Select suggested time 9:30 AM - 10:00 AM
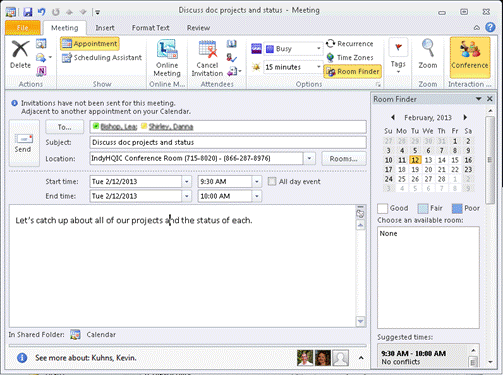 (423, 357)
